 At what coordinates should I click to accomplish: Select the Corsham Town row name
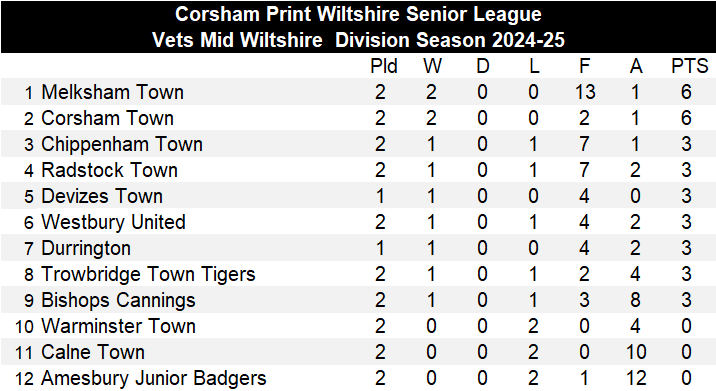(x=107, y=118)
